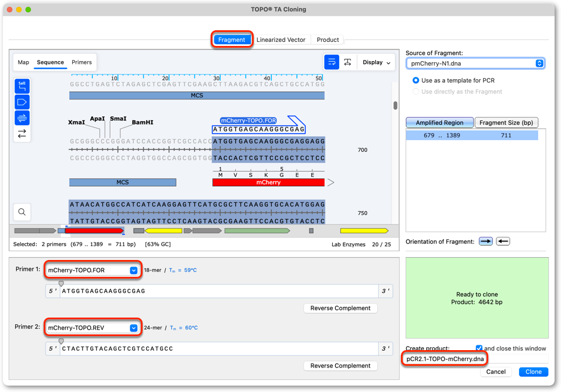
Task: Click the Primer 1 position slider handle
Action: (61, 283)
